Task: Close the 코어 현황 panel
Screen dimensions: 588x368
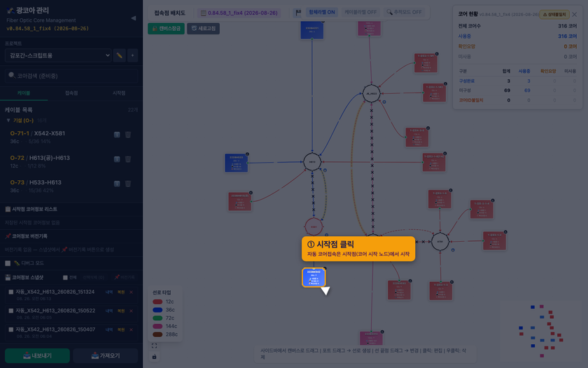Action: click(x=575, y=14)
